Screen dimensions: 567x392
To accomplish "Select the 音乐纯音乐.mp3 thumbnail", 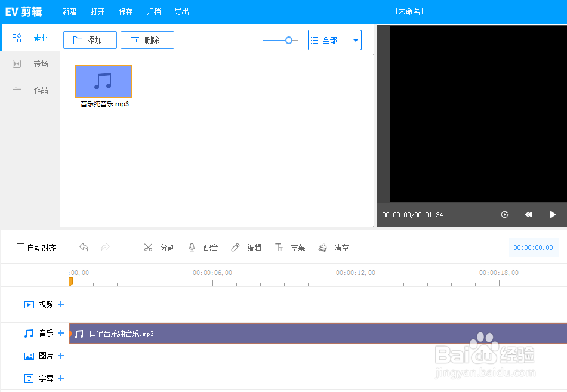I will pos(103,81).
